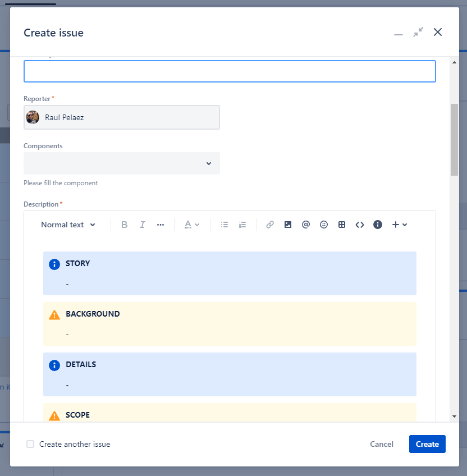
Task: Expand the insert plus menu
Action: coord(399,225)
